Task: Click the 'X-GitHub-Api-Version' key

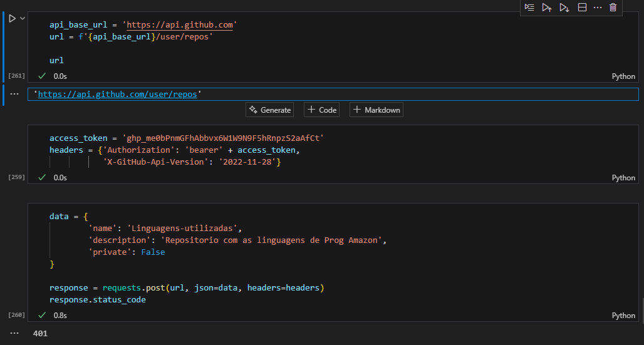Action: click(155, 162)
